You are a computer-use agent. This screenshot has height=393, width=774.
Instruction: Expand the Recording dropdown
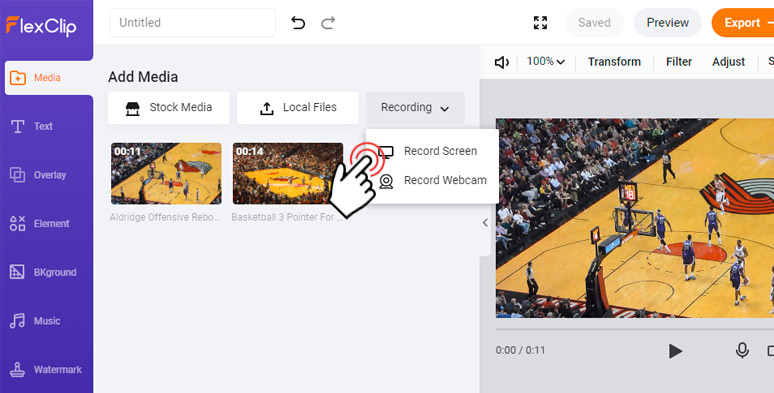pos(415,108)
